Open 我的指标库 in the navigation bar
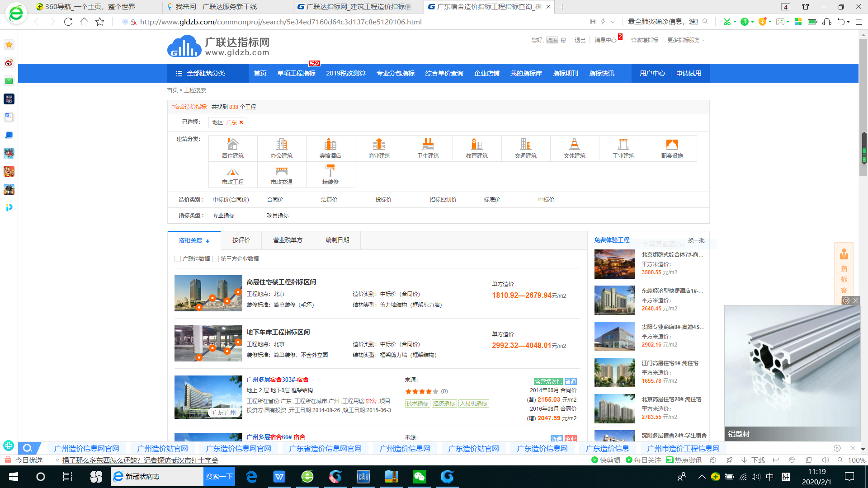The image size is (868, 488). pyautogui.click(x=526, y=73)
